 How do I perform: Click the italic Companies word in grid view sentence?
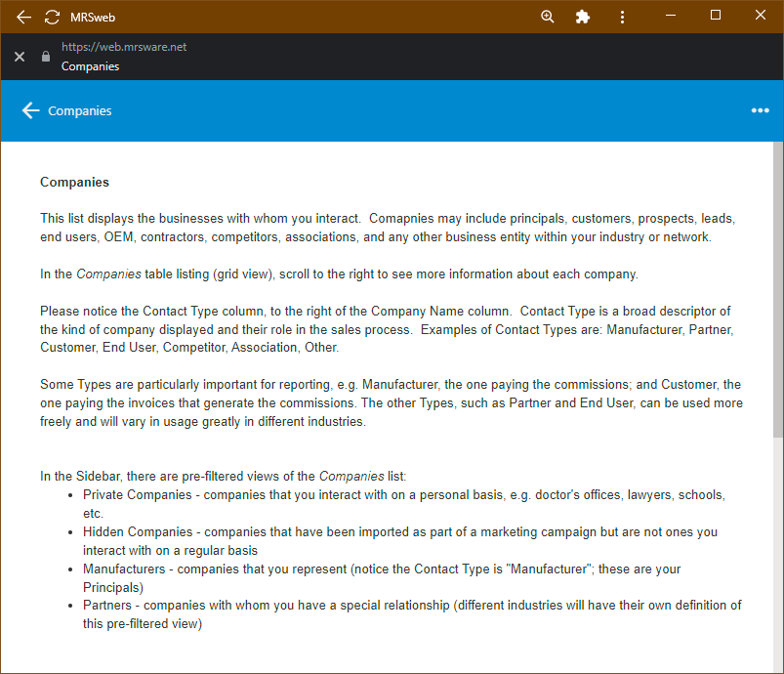[108, 274]
